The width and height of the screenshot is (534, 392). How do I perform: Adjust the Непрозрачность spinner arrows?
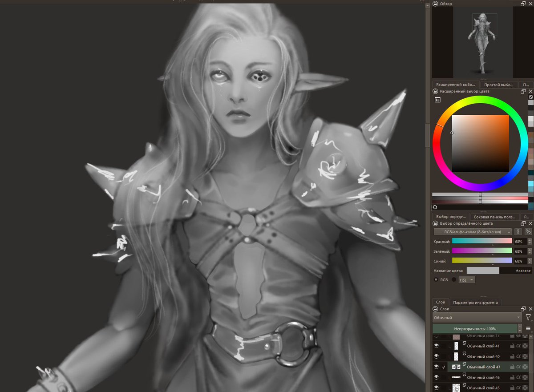(x=520, y=329)
